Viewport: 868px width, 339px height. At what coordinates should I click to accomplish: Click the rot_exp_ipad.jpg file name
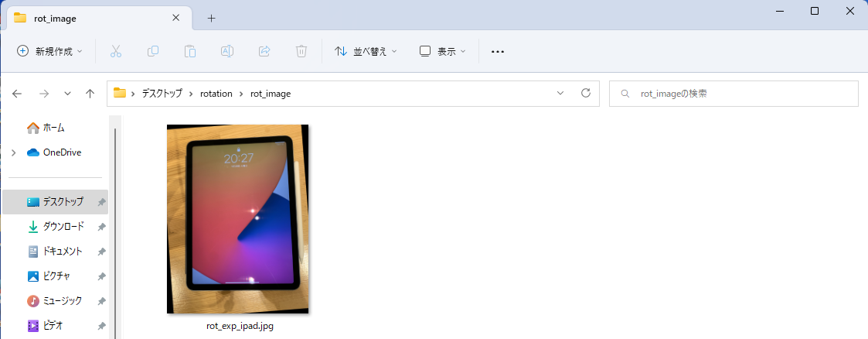click(x=240, y=327)
